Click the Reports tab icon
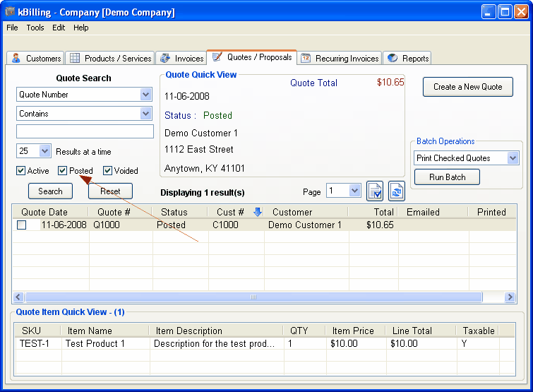This screenshot has height=392, width=533. coord(393,58)
